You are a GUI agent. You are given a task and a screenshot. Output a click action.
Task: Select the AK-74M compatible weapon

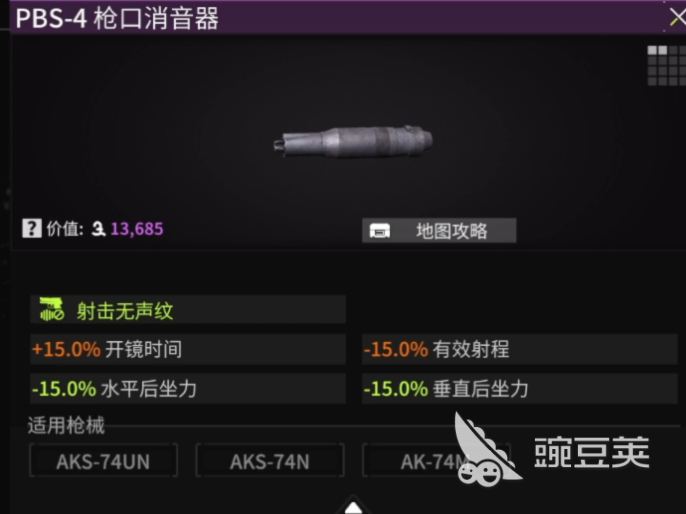coord(436,461)
